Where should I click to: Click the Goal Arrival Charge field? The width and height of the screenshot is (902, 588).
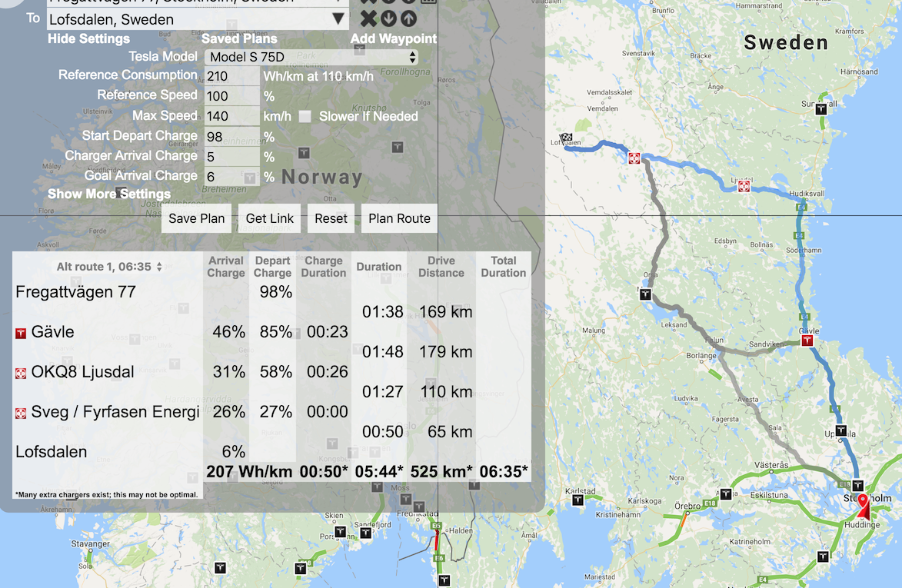pos(231,177)
